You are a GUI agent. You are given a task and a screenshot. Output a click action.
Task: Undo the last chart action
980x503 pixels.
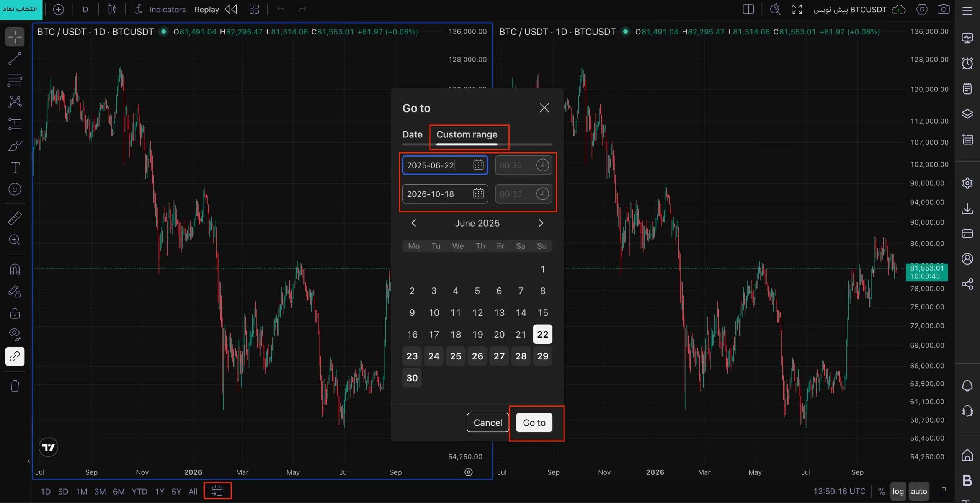pyautogui.click(x=281, y=9)
